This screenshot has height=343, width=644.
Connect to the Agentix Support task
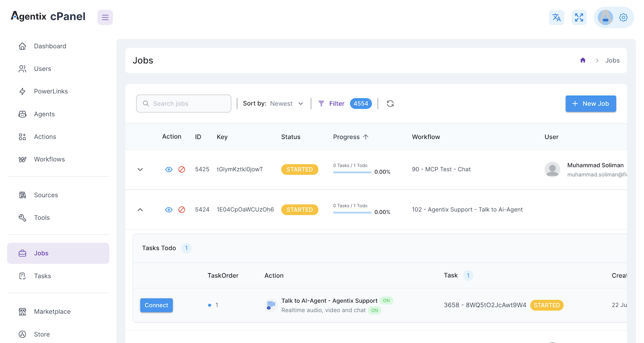tap(156, 305)
